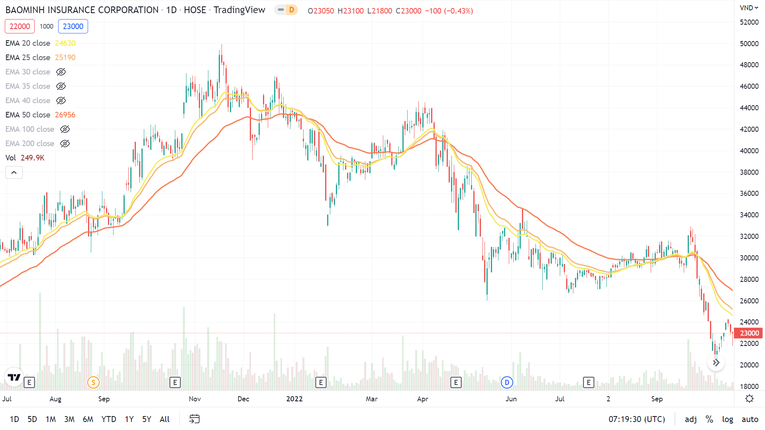Click the E earnings marker after July 2022
The width and height of the screenshot is (765, 430).
[x=588, y=382]
